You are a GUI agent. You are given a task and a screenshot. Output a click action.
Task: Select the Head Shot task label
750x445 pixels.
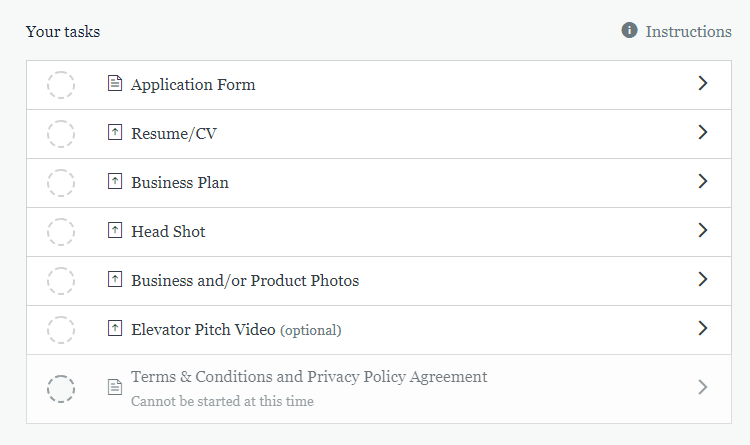(x=168, y=232)
